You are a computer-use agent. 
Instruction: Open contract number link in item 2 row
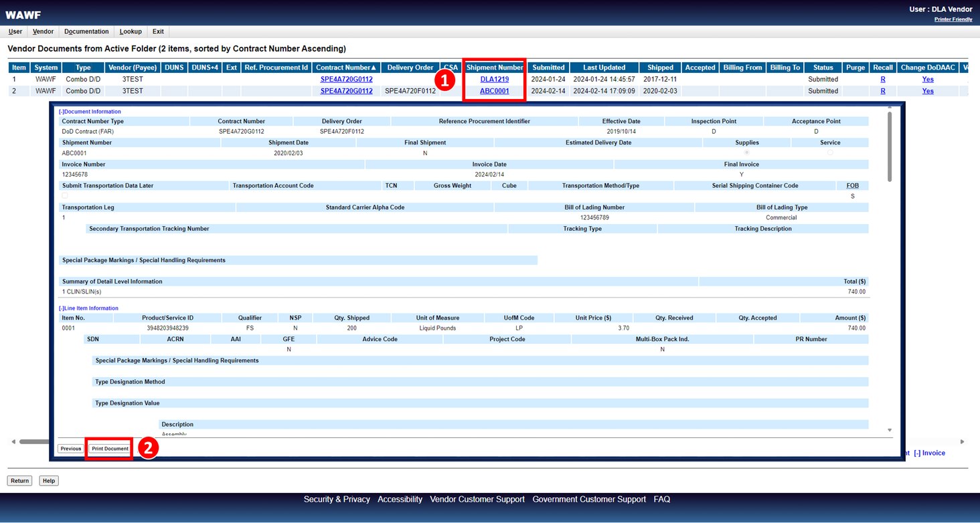tap(347, 91)
